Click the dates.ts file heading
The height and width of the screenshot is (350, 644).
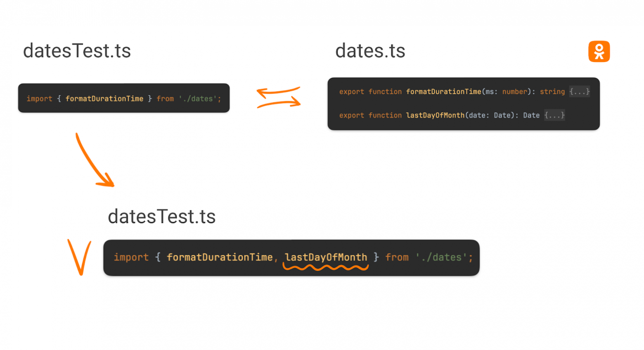click(370, 51)
